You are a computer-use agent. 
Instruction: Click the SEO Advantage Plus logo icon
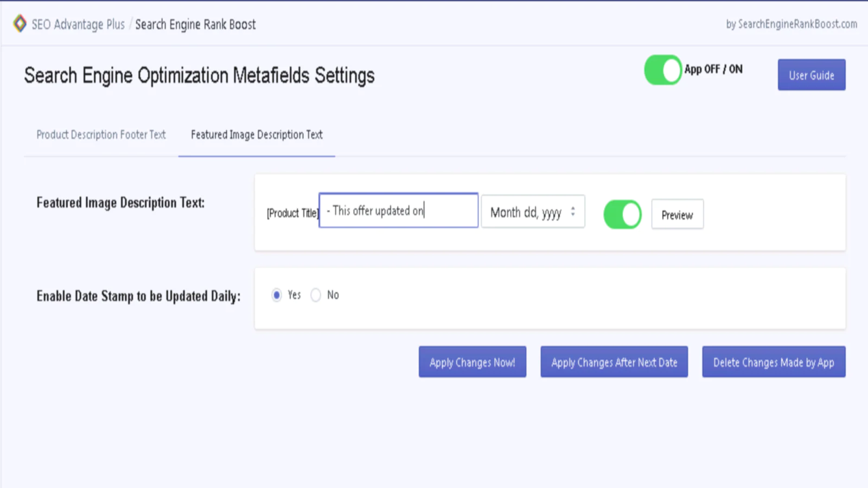(x=20, y=23)
